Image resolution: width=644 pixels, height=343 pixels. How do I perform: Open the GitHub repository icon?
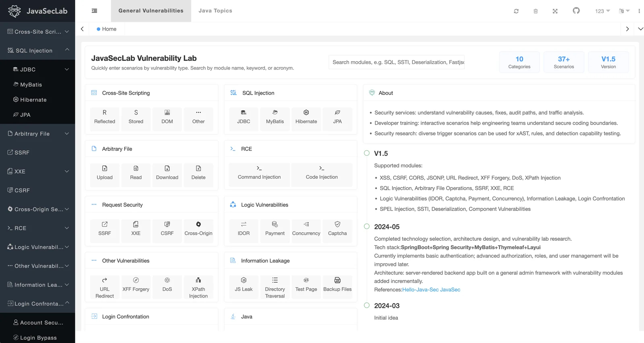[x=576, y=10]
